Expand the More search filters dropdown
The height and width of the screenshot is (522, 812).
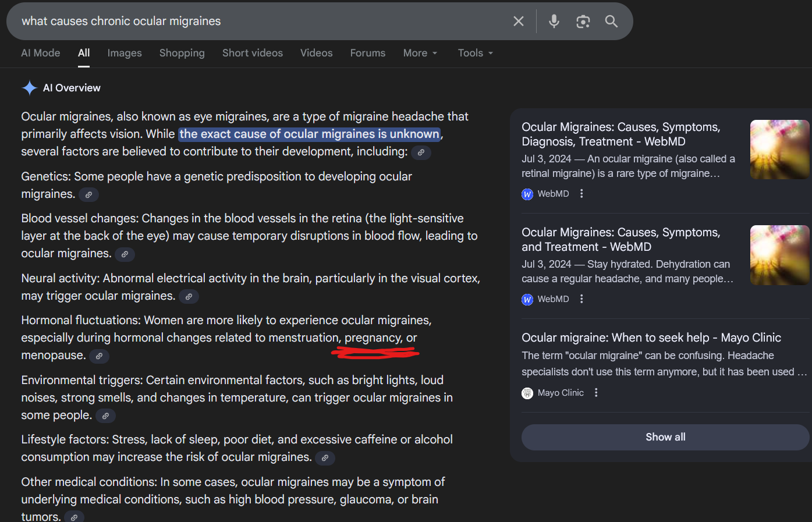(420, 53)
